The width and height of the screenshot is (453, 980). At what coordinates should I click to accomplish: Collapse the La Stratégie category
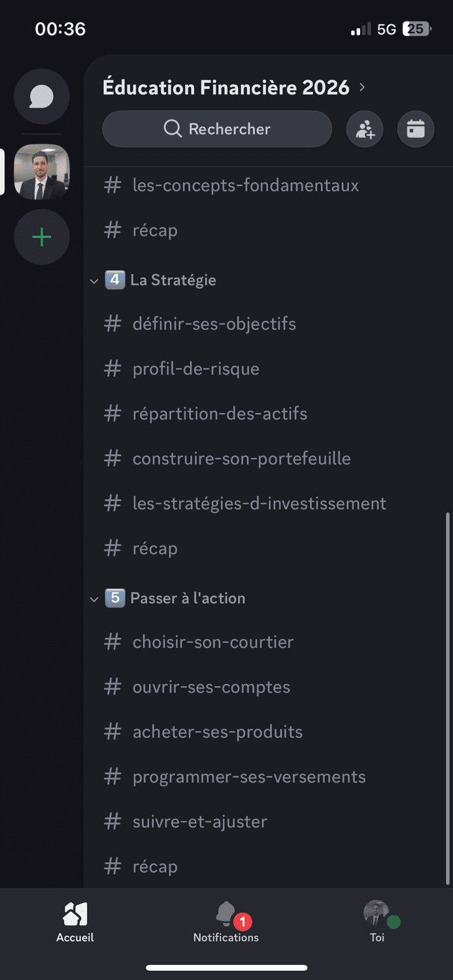(x=173, y=280)
